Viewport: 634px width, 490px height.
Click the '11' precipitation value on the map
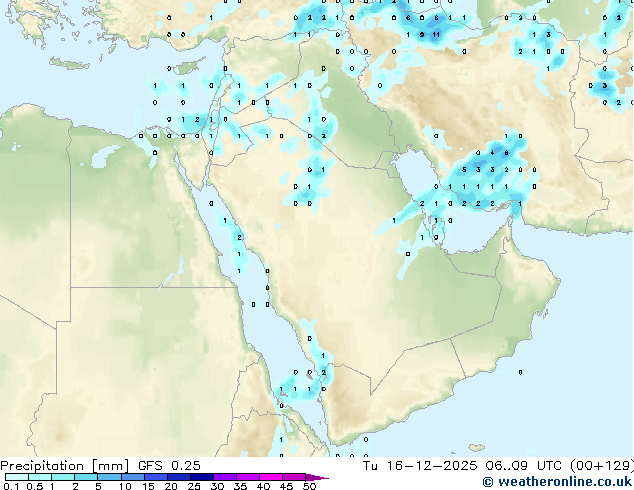pos(435,35)
